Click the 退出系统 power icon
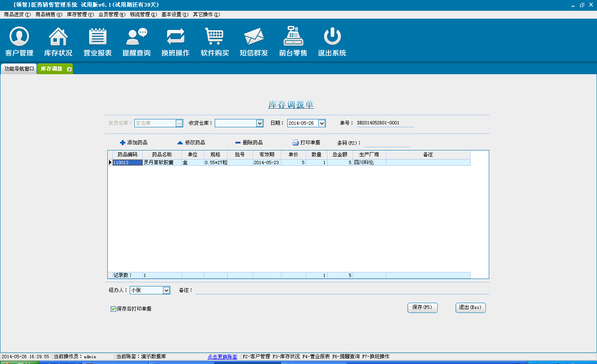Viewport: 597px width, 364px height. coord(332,37)
